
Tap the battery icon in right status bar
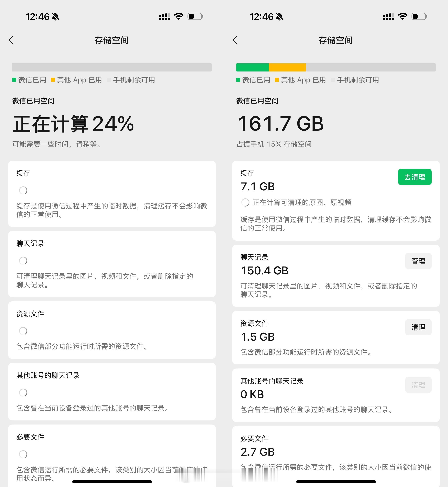click(x=419, y=16)
